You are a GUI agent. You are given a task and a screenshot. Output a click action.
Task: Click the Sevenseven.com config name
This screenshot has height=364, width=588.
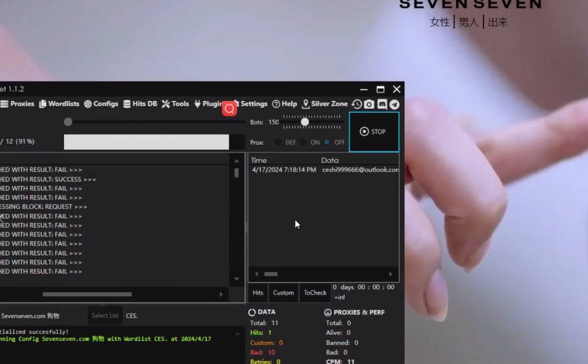(x=30, y=316)
